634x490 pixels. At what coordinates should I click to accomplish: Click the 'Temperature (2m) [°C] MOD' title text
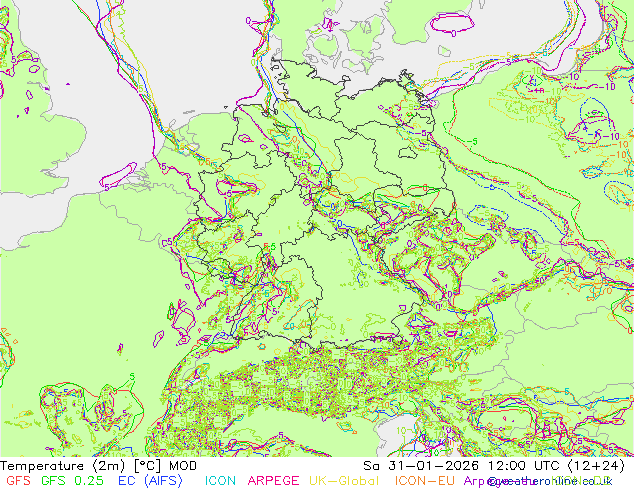[x=98, y=466]
